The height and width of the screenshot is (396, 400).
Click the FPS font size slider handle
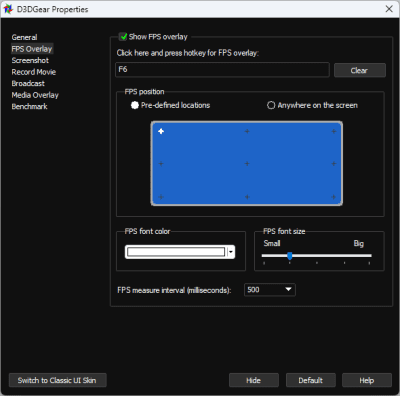coord(290,256)
